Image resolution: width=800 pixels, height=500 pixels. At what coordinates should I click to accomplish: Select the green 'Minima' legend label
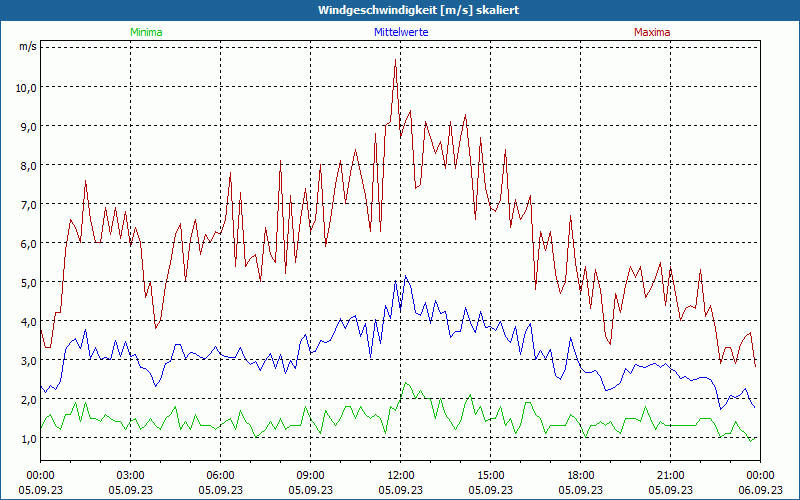point(146,32)
